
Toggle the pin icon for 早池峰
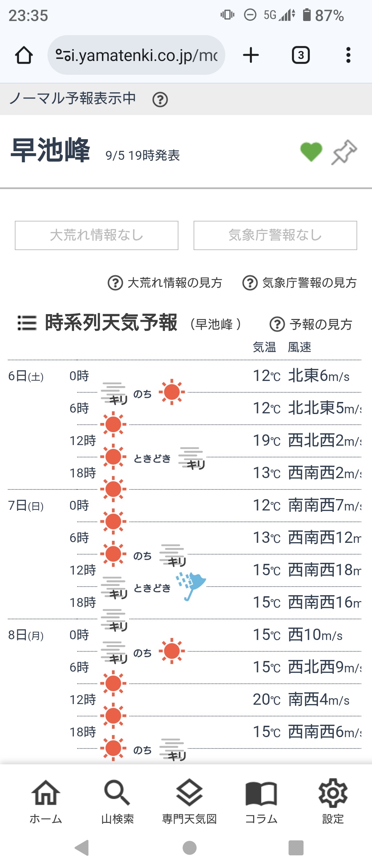click(344, 152)
